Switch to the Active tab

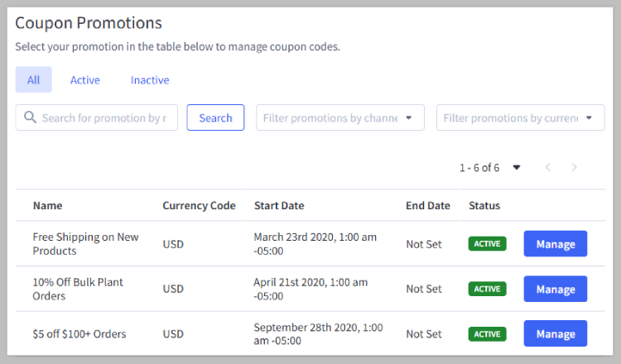coord(84,80)
